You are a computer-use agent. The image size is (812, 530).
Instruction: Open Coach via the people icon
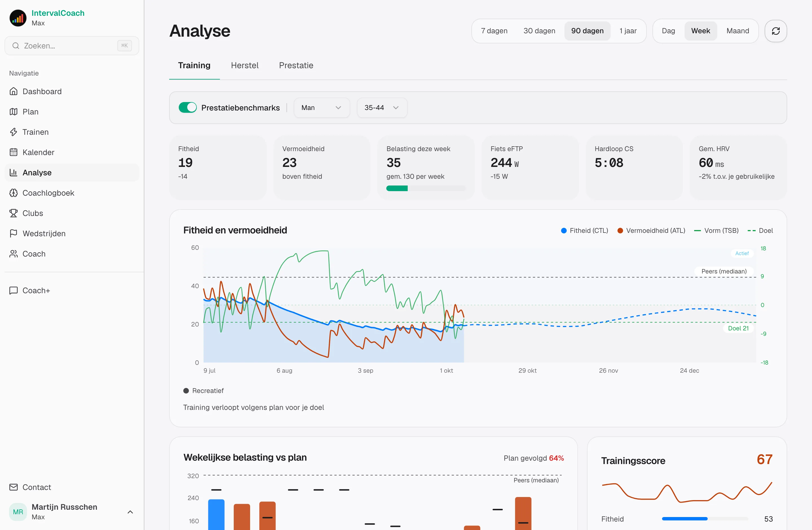pyautogui.click(x=14, y=254)
